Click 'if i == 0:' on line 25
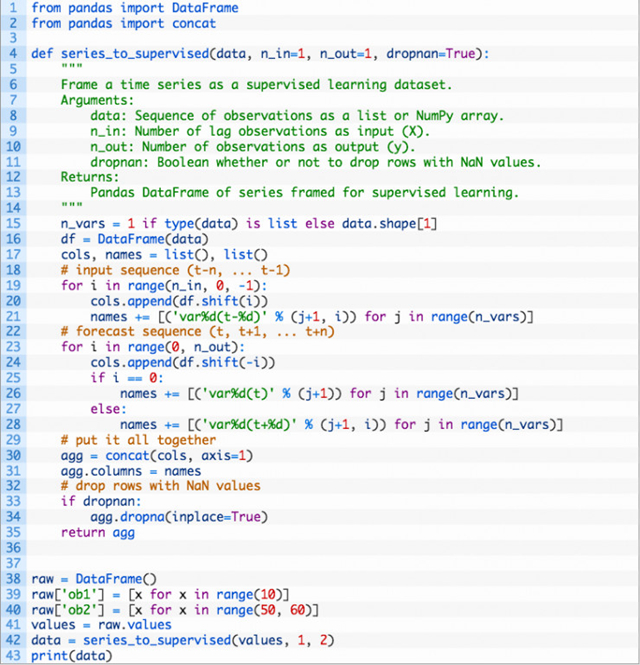 [x=127, y=377]
